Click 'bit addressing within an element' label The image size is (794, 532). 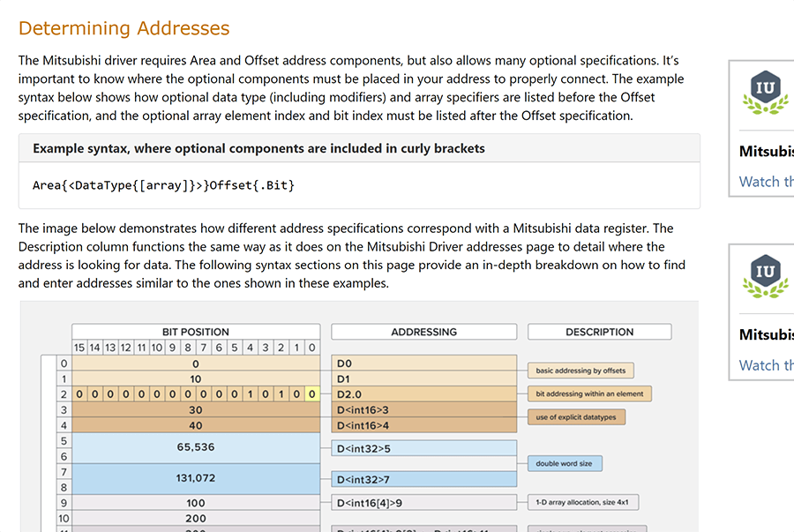(589, 393)
